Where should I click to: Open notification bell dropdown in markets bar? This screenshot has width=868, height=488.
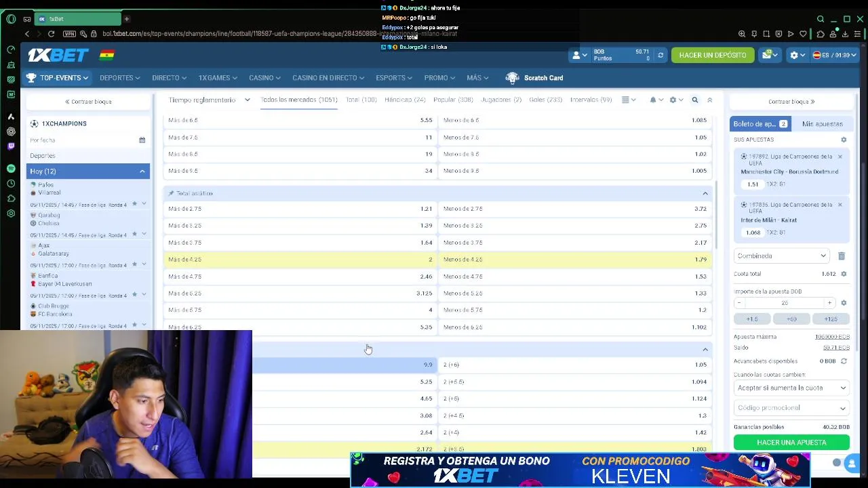656,100
